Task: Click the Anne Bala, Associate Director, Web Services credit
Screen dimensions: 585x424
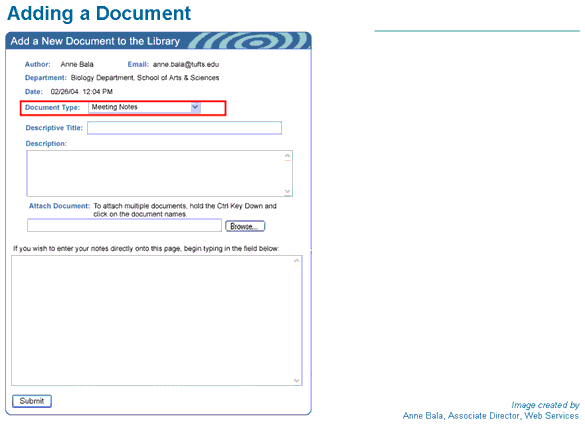Action: click(491, 415)
